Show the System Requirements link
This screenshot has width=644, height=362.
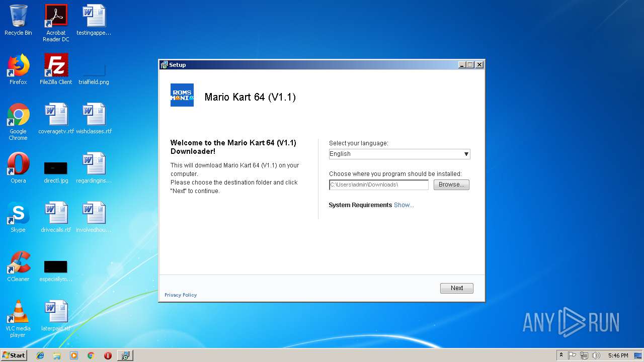(404, 205)
